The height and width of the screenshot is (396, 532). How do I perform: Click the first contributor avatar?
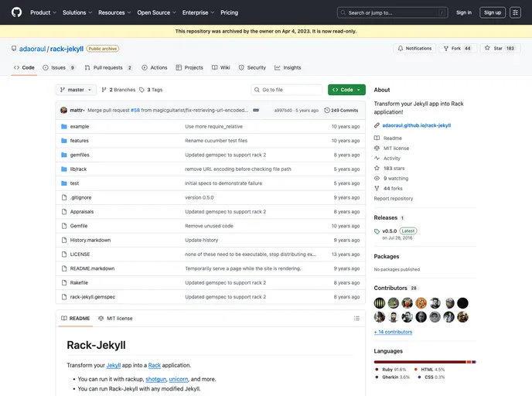[380, 303]
